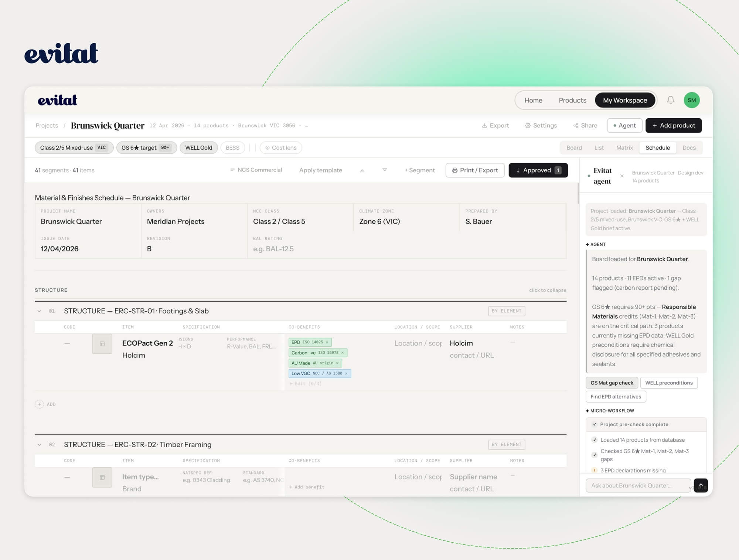Switch to Docs view tab
The height and width of the screenshot is (560, 739).
689,147
